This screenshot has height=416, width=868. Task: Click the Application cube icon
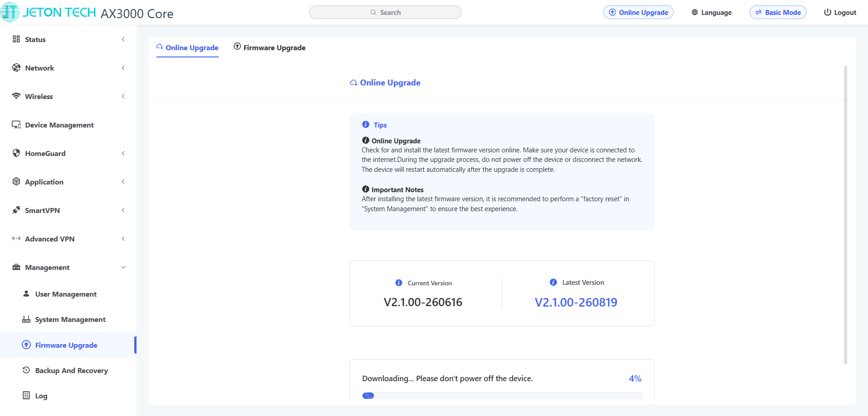pyautogui.click(x=16, y=182)
